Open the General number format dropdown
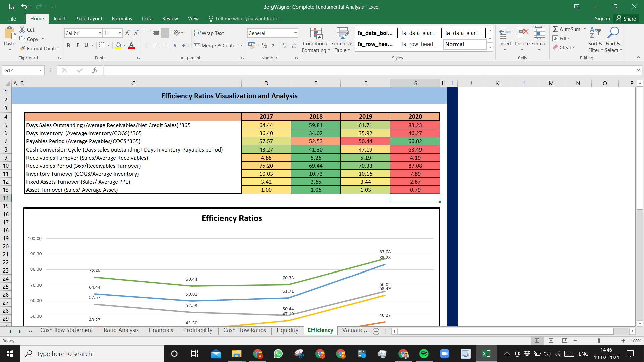Image resolution: width=644 pixels, height=362 pixels. [296, 33]
